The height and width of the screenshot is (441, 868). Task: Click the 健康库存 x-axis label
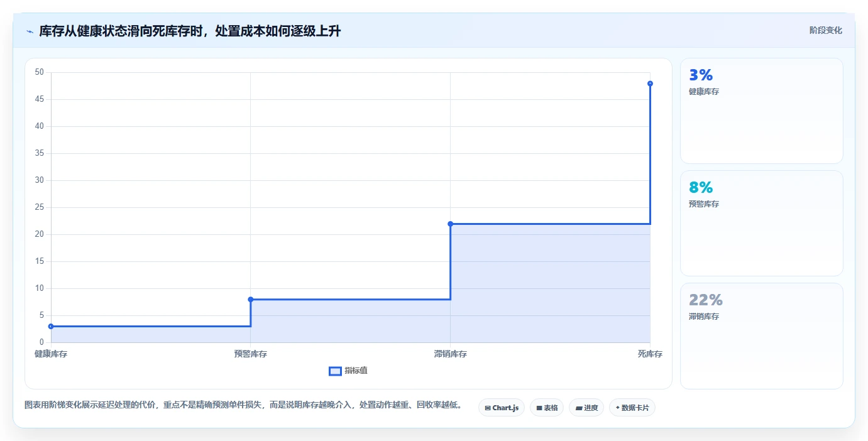51,354
